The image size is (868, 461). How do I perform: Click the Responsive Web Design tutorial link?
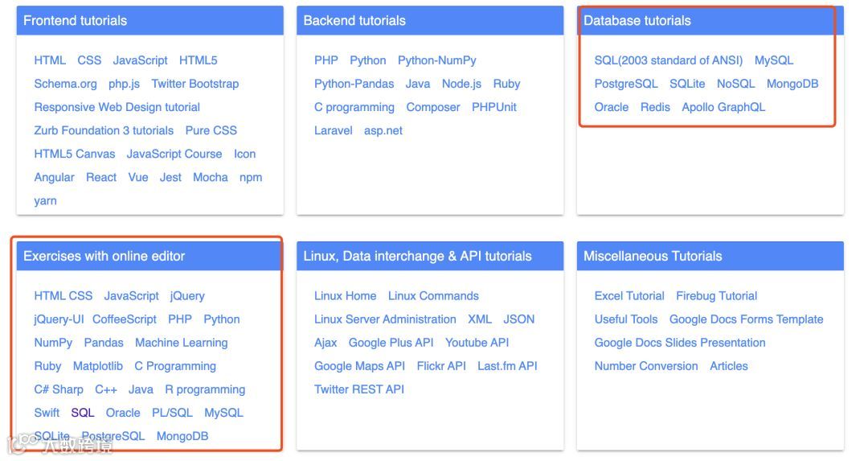117,107
